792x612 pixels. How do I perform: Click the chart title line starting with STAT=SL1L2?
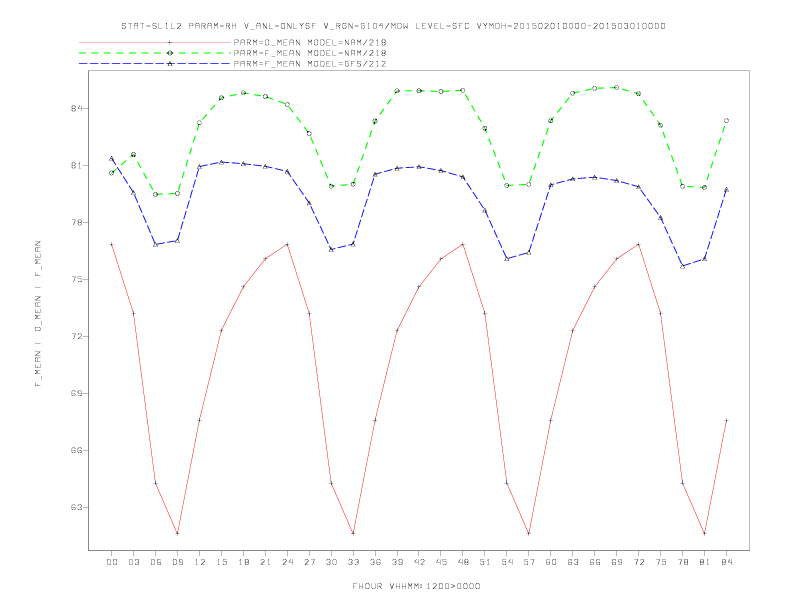click(x=393, y=26)
